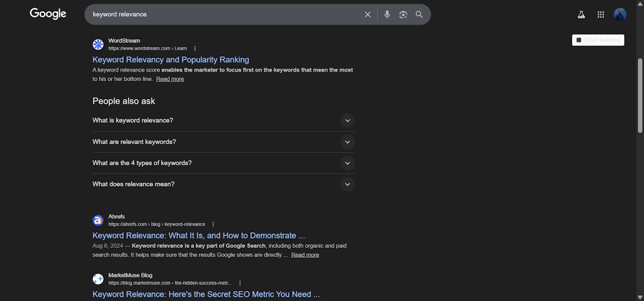Click the MarketMuse Blog site name
Screen dimensions: 644x301
coord(131,276)
